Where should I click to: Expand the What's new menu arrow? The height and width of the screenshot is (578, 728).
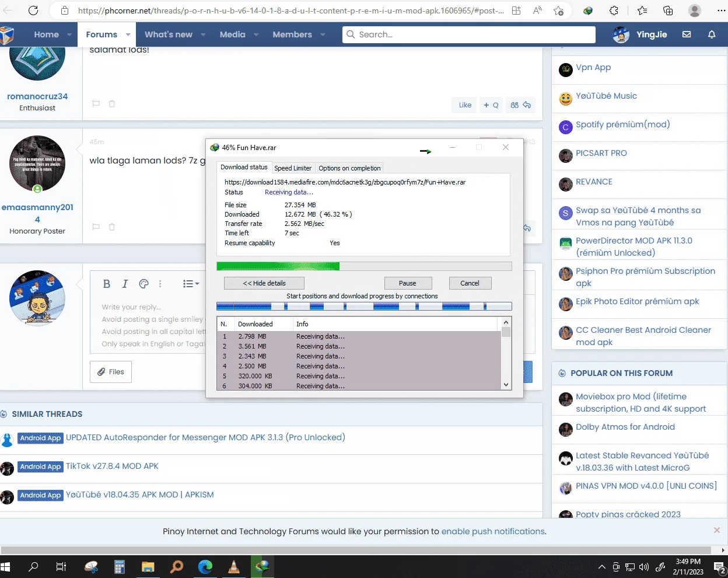pos(203,34)
